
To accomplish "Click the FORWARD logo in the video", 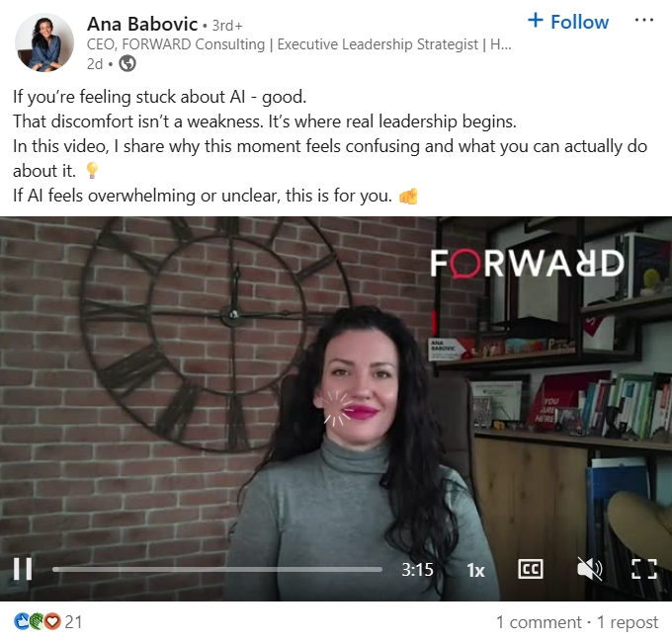I will 527,264.
